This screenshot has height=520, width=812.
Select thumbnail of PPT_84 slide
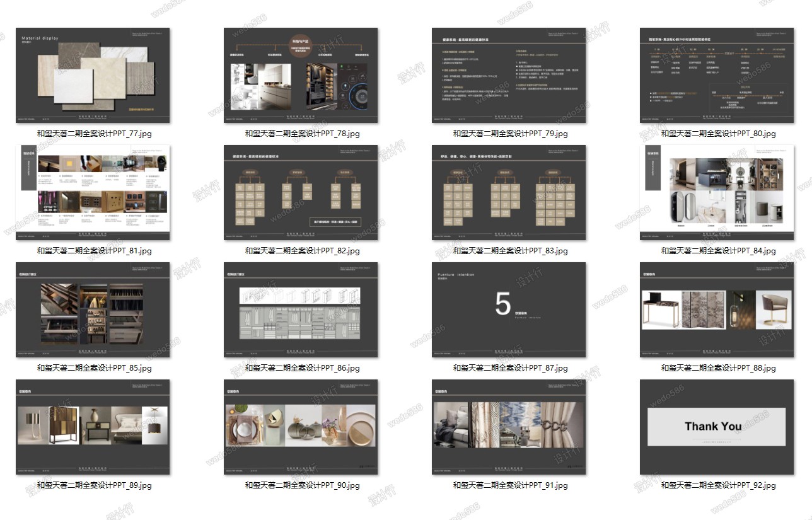tap(717, 192)
